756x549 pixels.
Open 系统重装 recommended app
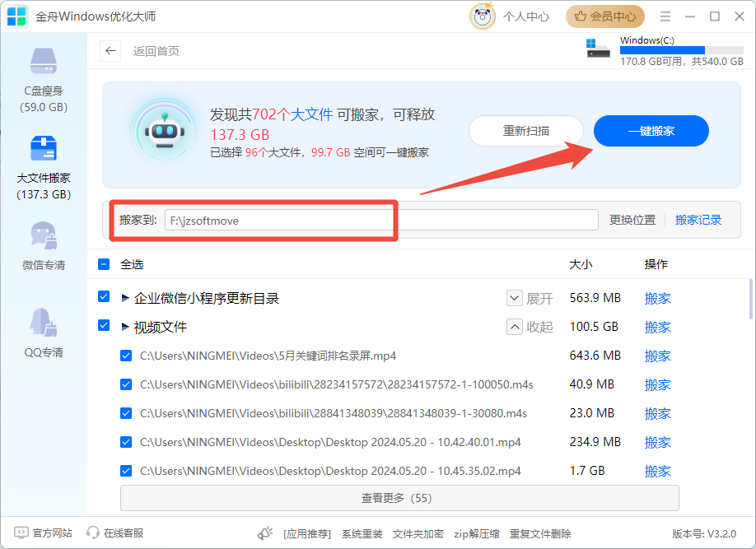pos(362,533)
